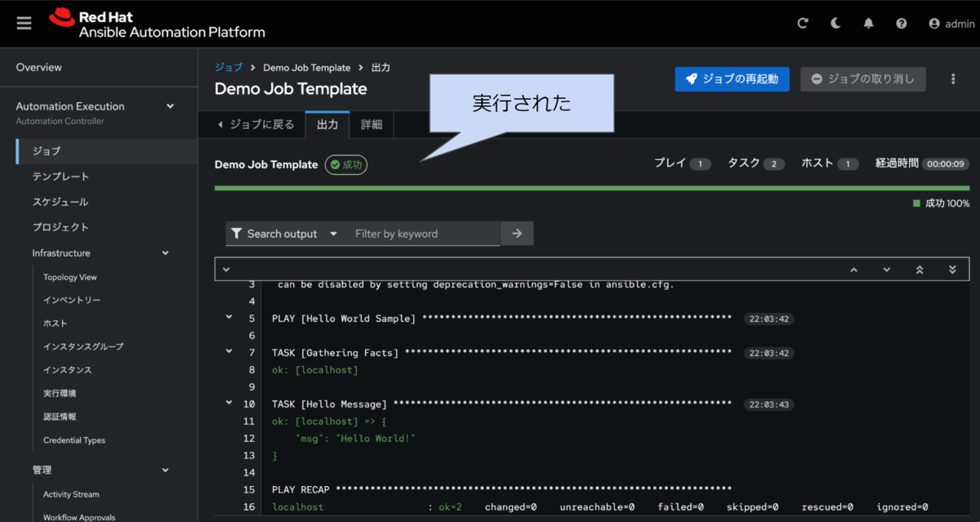This screenshot has height=522, width=980.
Task: Click the green 成功 status badge
Action: (346, 164)
